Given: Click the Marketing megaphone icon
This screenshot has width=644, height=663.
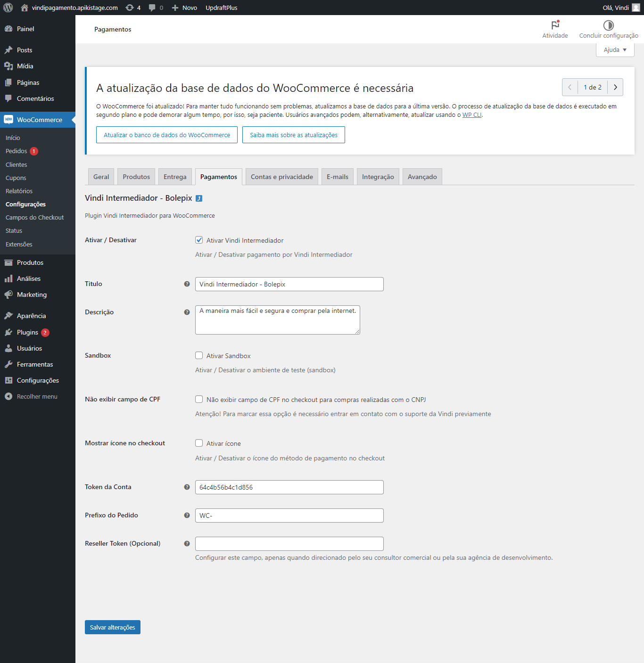Looking at the screenshot, I should (x=8, y=295).
